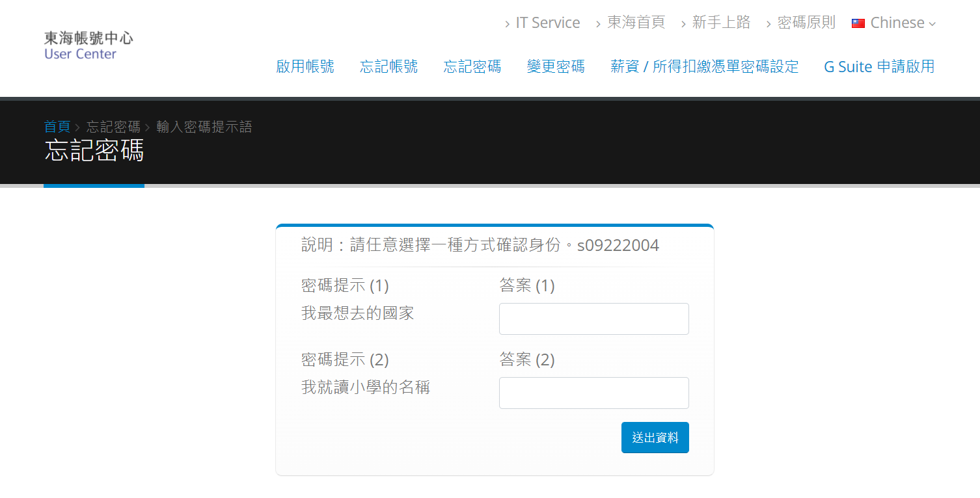Click the 說明 instruction text with s09222004
The image size is (980, 498).
point(480,245)
